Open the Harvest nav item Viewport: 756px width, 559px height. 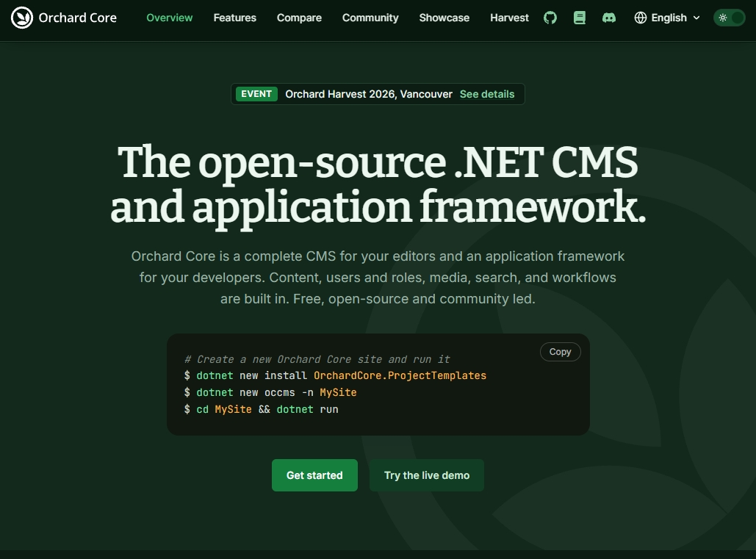(509, 18)
